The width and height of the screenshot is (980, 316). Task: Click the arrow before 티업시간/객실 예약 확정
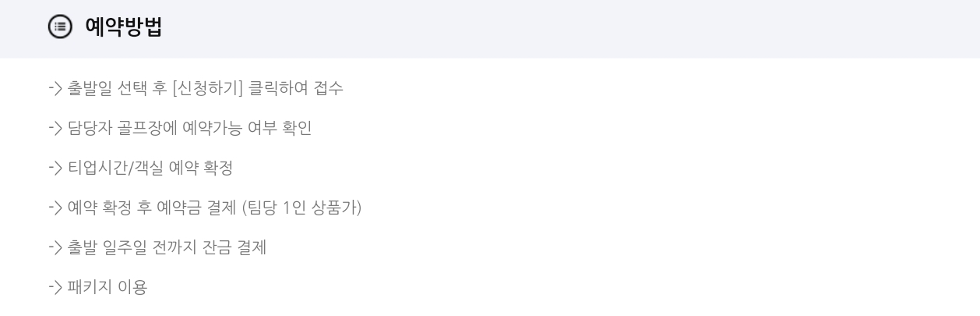(x=55, y=169)
